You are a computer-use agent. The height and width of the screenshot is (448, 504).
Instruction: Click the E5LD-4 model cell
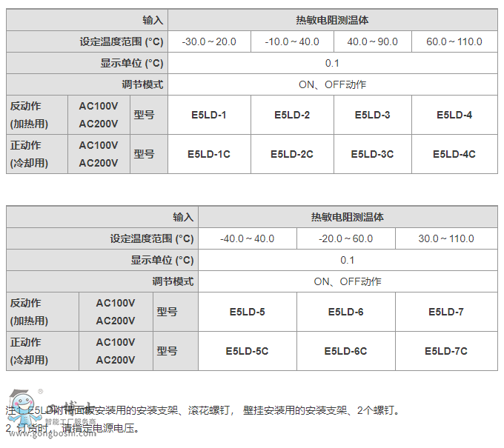[x=454, y=115]
